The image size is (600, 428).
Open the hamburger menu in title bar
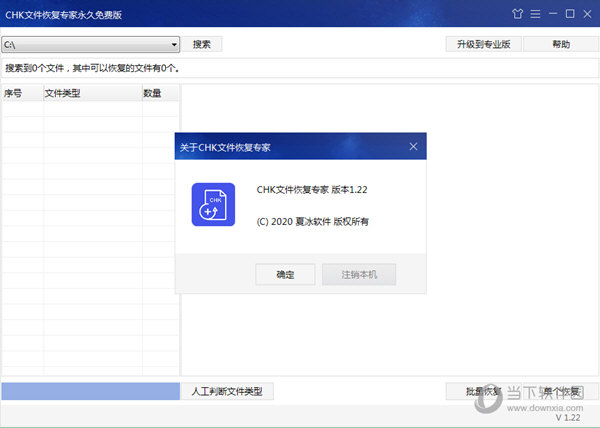coord(535,14)
